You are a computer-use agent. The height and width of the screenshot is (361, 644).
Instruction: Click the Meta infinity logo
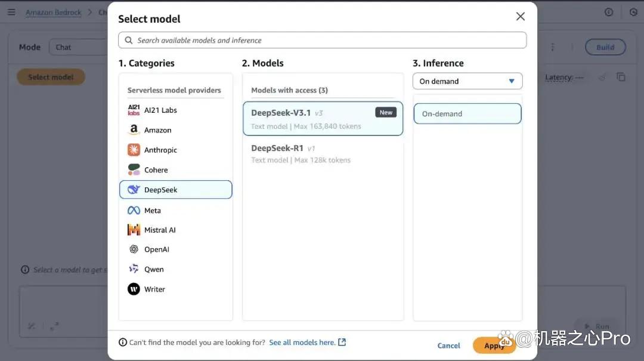point(134,211)
